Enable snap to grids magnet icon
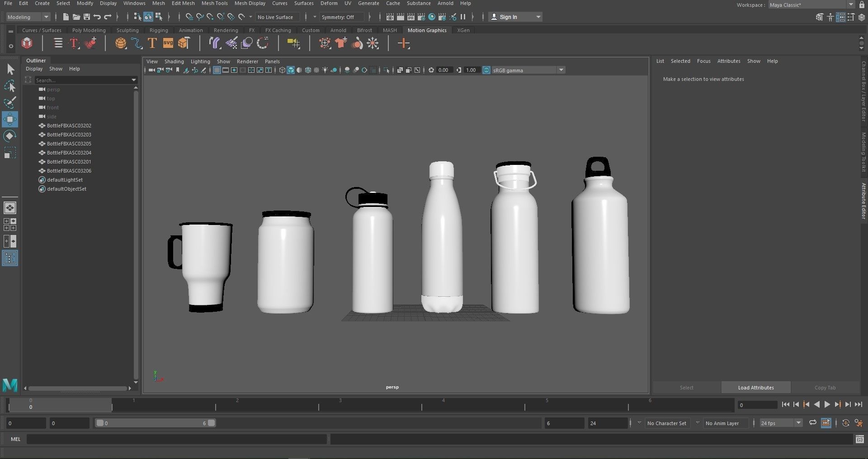Viewport: 868px width, 459px height. pos(189,17)
